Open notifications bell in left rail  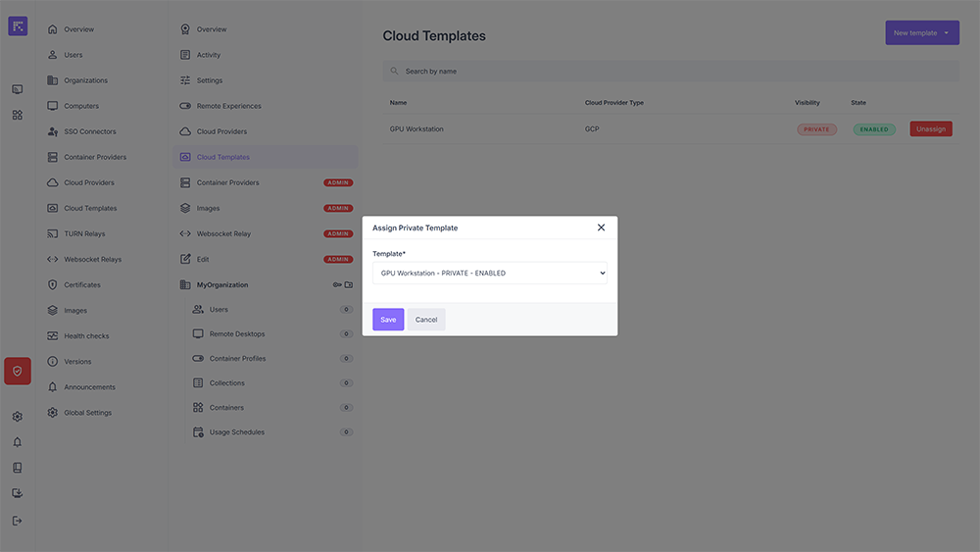[x=18, y=442]
